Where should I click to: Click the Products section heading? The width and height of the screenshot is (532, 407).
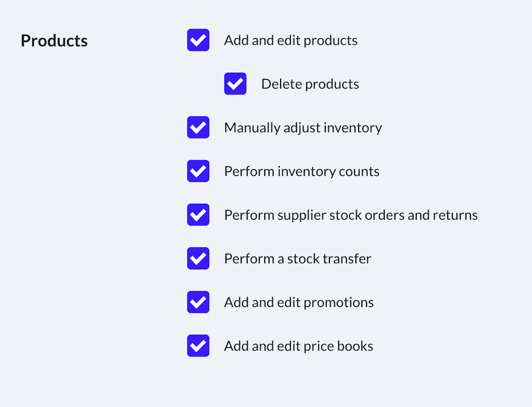click(54, 41)
